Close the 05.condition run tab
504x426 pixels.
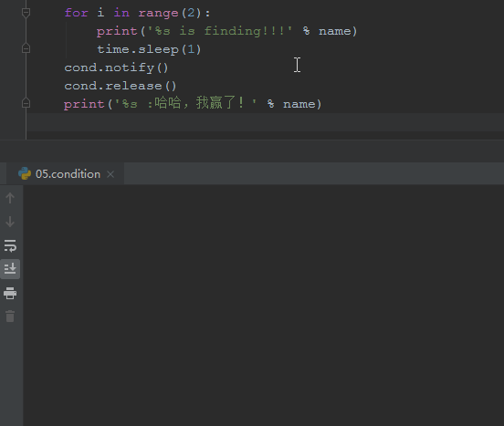[110, 174]
